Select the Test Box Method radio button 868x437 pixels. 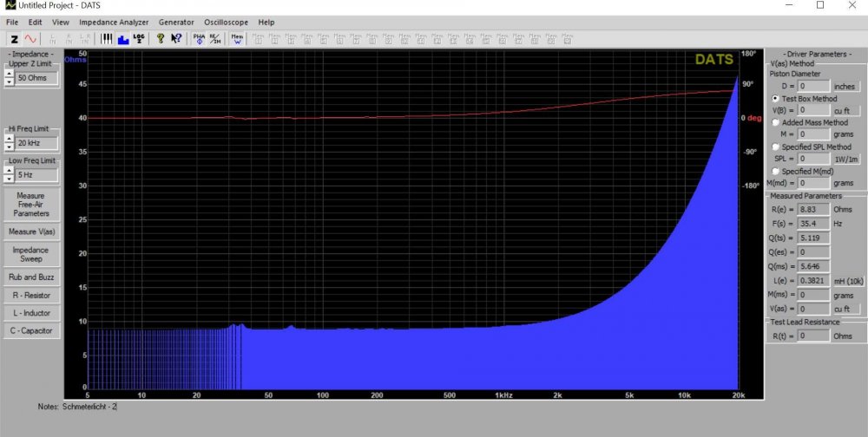(775, 99)
